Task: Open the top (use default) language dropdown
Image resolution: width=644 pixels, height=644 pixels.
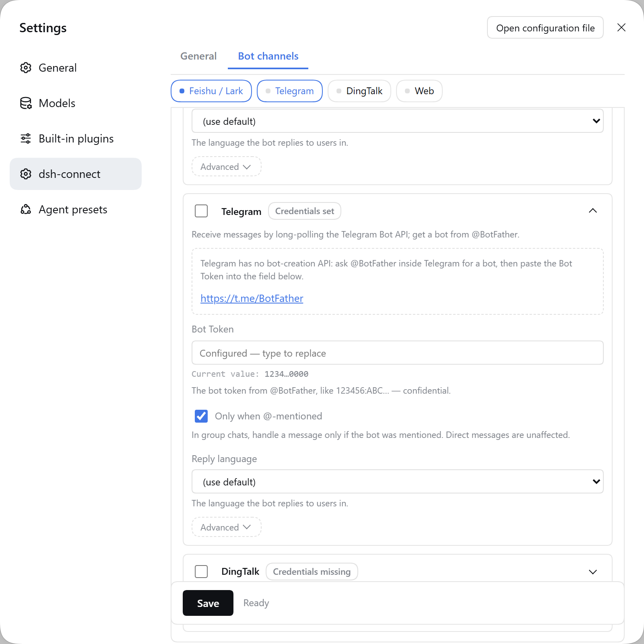Action: [398, 121]
